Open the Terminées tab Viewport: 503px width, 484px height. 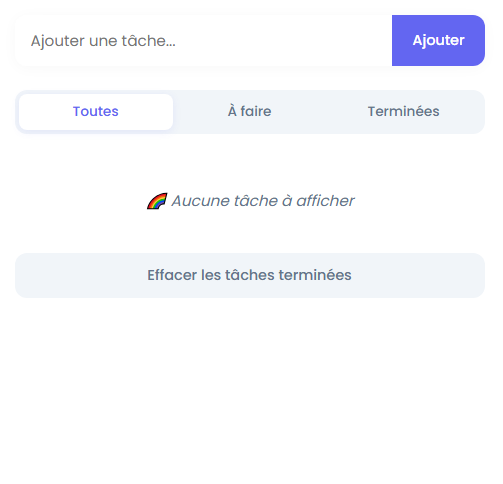pyautogui.click(x=404, y=112)
